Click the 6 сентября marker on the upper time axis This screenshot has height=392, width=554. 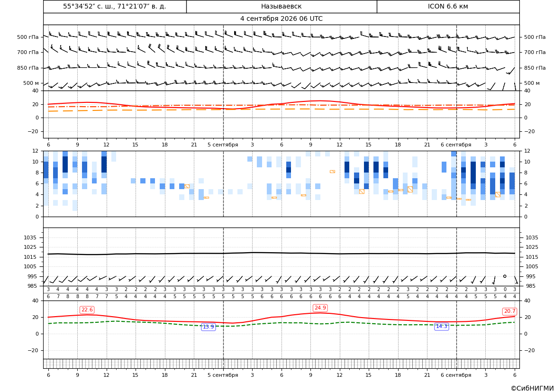coord(456,145)
